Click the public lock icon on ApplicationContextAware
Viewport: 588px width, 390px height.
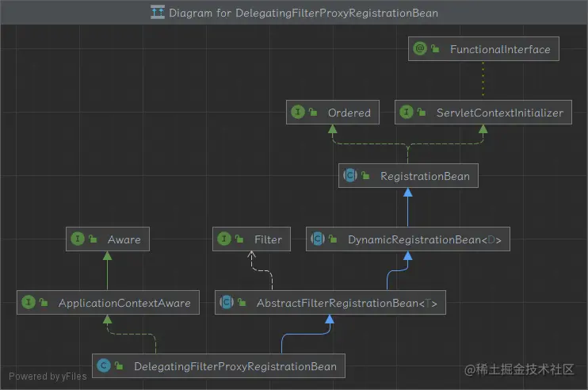click(x=44, y=302)
